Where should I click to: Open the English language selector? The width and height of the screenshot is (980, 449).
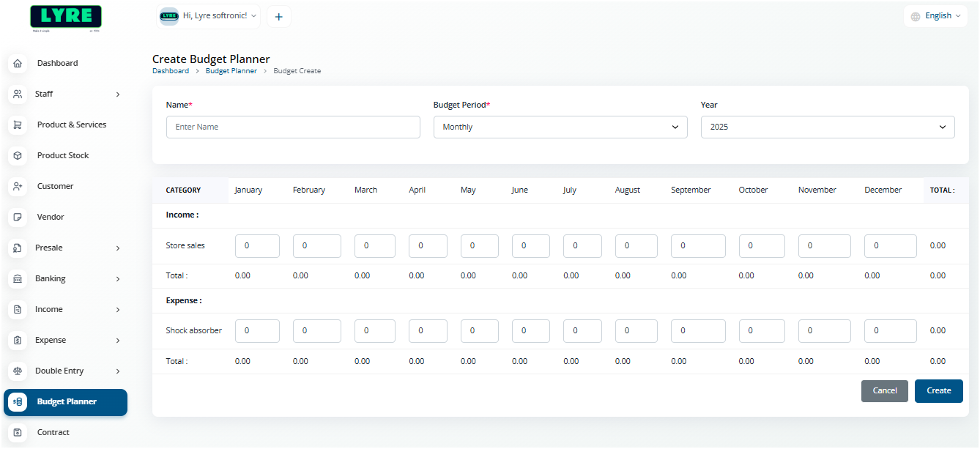(x=935, y=15)
